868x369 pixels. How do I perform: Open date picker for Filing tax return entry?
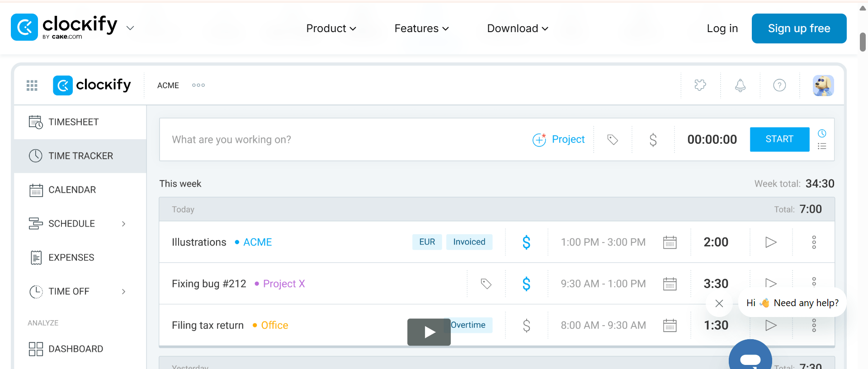tap(670, 326)
